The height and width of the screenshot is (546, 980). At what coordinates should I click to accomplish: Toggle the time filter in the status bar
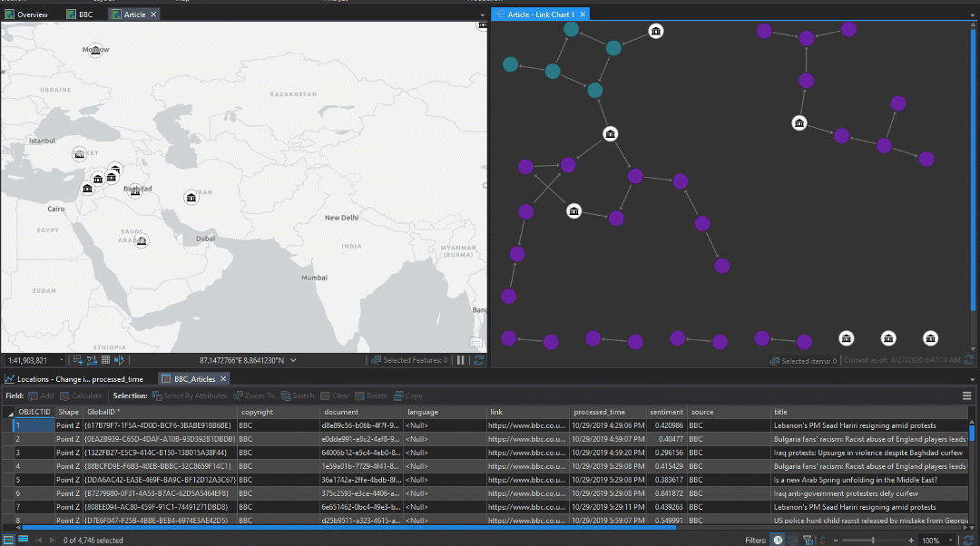(x=777, y=540)
